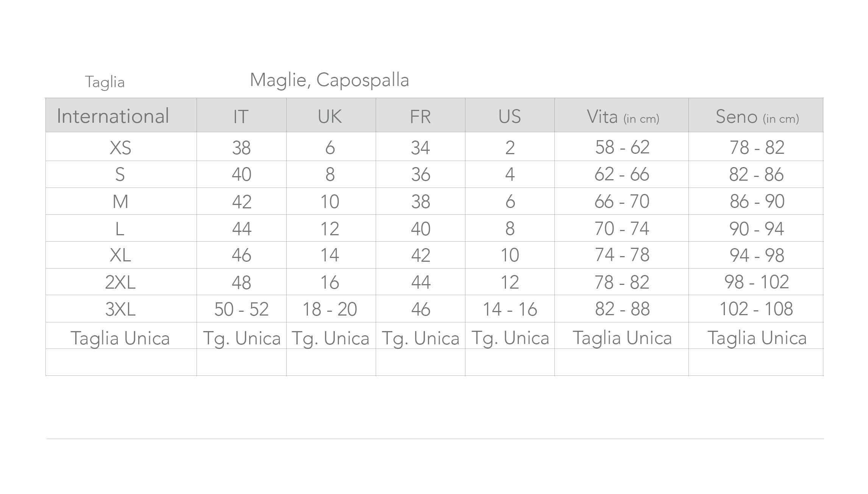Click the Vita (in cm) header
The width and height of the screenshot is (868, 494).
click(x=622, y=117)
